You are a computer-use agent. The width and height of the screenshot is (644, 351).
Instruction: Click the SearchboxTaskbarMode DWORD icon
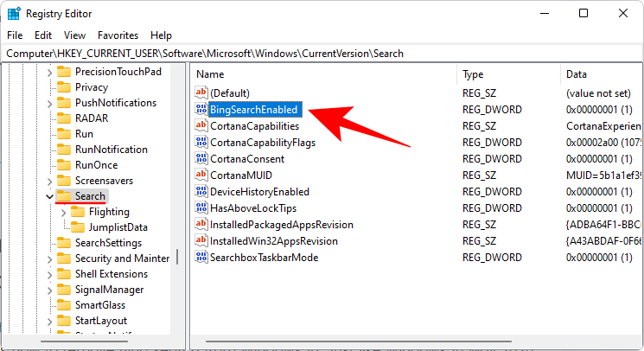point(201,258)
